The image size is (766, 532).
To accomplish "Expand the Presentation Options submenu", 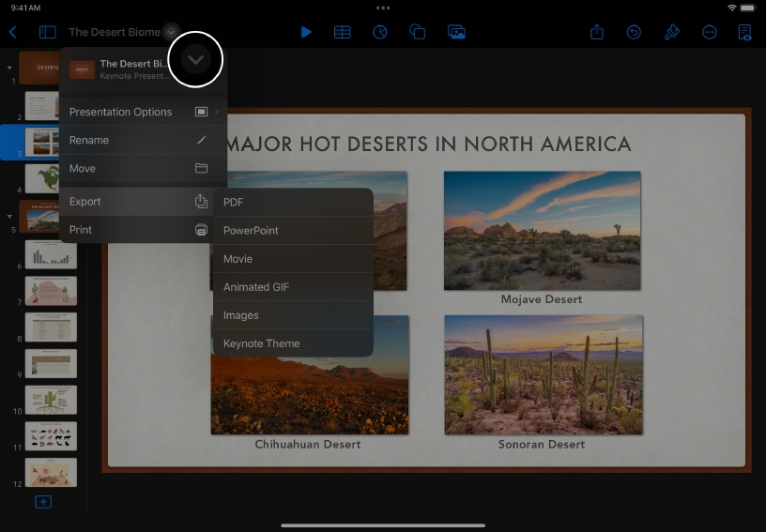I will click(x=141, y=112).
